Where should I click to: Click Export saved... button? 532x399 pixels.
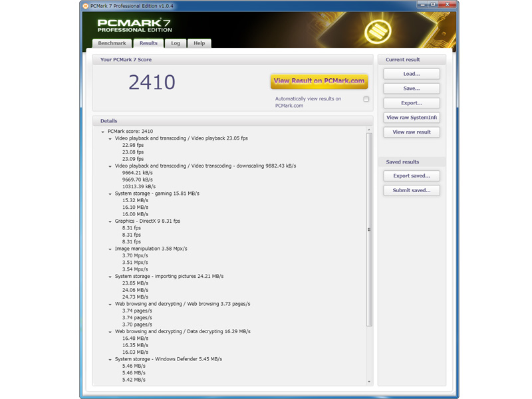pyautogui.click(x=412, y=176)
